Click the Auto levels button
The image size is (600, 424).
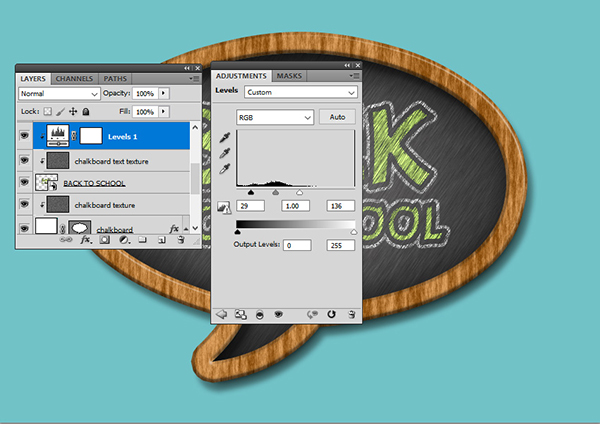coord(337,117)
